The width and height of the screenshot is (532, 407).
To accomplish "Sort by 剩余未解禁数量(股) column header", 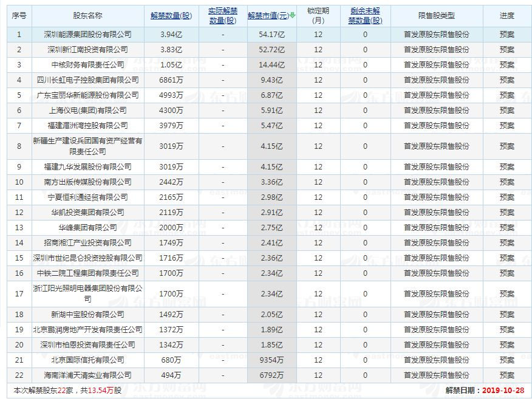I will pyautogui.click(x=365, y=16).
